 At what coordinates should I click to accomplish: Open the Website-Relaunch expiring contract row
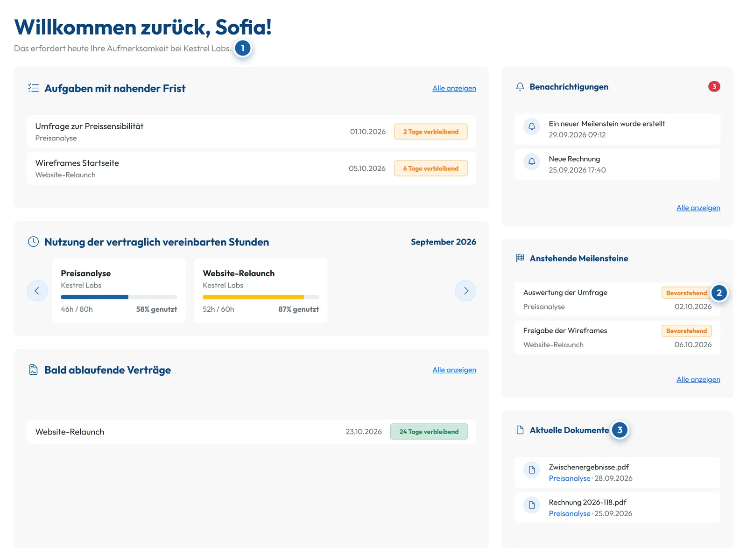[x=251, y=432]
